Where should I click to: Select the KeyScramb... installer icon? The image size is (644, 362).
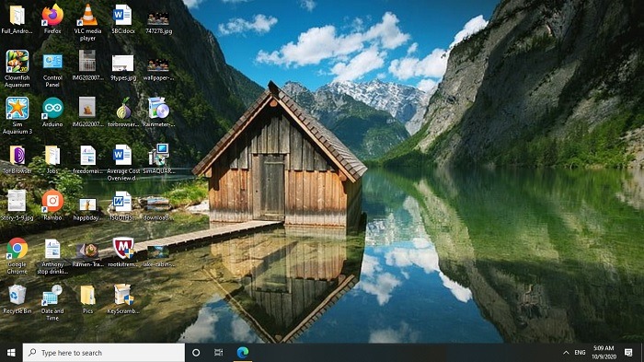(x=122, y=299)
